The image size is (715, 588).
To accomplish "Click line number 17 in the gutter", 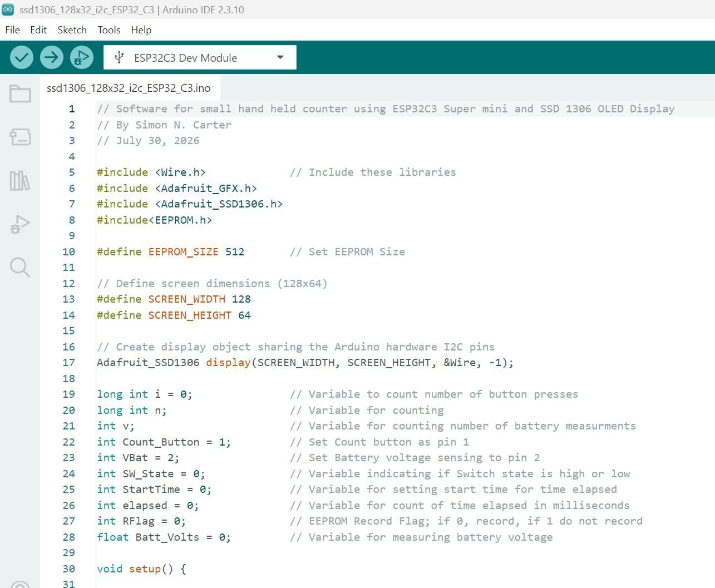I will [68, 363].
